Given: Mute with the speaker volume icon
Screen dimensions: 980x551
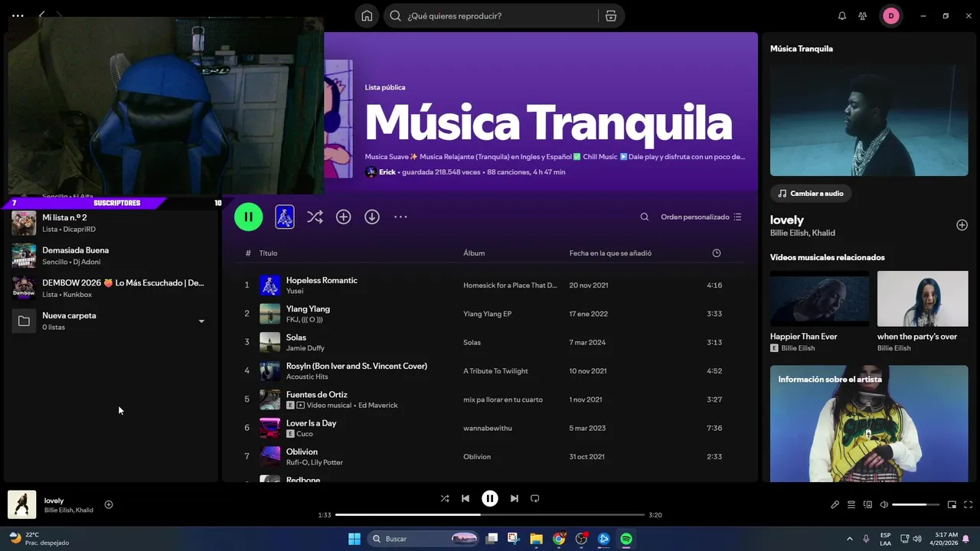Looking at the screenshot, I should [884, 504].
